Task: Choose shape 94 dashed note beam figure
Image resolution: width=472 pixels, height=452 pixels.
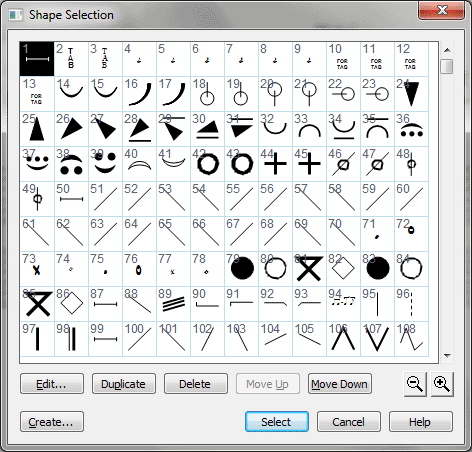Action: click(343, 304)
